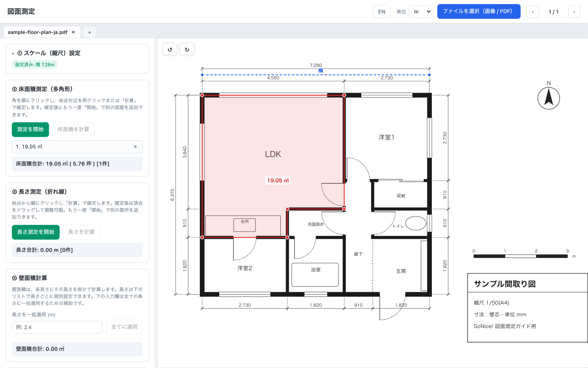Image resolution: width=588 pixels, height=368 pixels.
Task: Click the left blue scale endpoint handle
Action: (x=202, y=75)
